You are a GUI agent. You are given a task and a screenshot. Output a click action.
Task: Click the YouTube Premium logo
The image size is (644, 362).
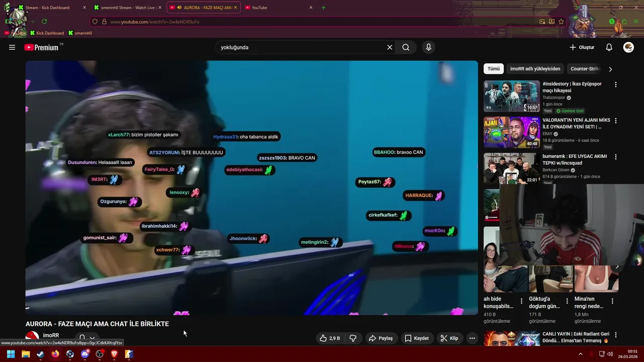click(41, 47)
